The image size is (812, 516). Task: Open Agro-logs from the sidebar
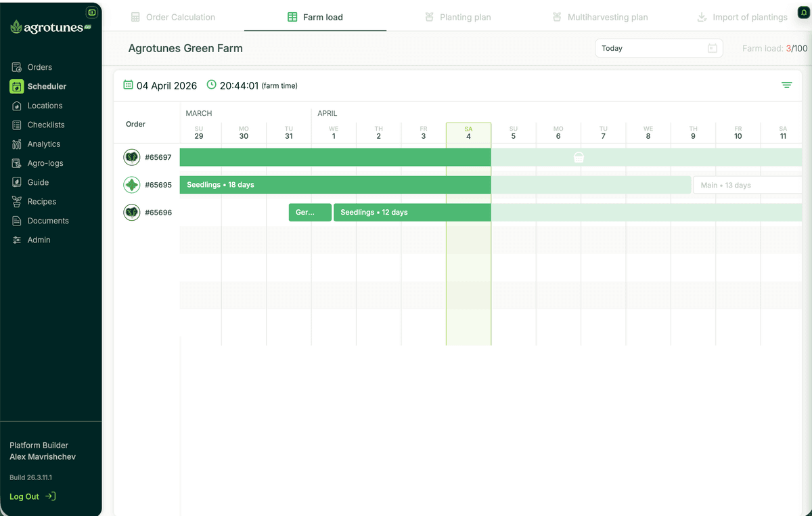45,163
